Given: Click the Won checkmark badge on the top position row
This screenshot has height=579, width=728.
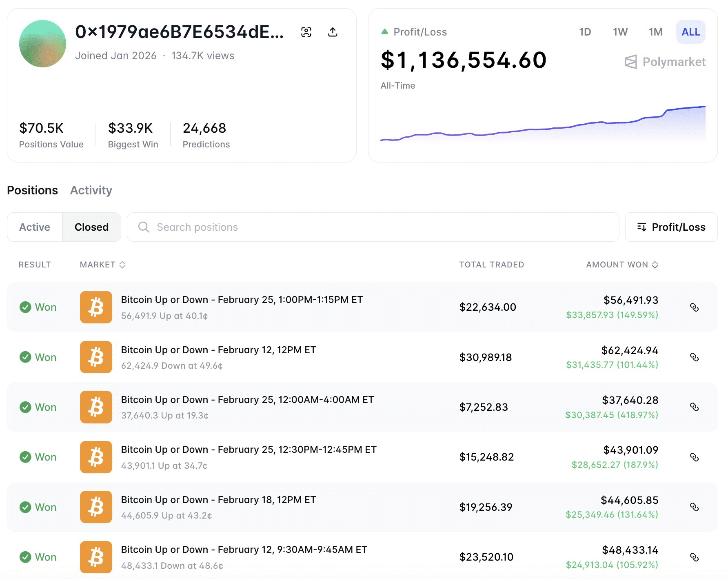Looking at the screenshot, I should pos(26,307).
